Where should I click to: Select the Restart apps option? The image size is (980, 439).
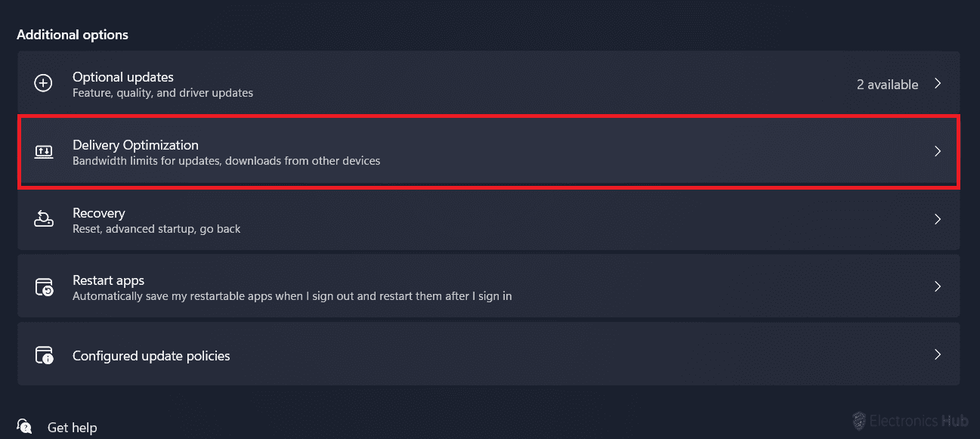tap(108, 280)
